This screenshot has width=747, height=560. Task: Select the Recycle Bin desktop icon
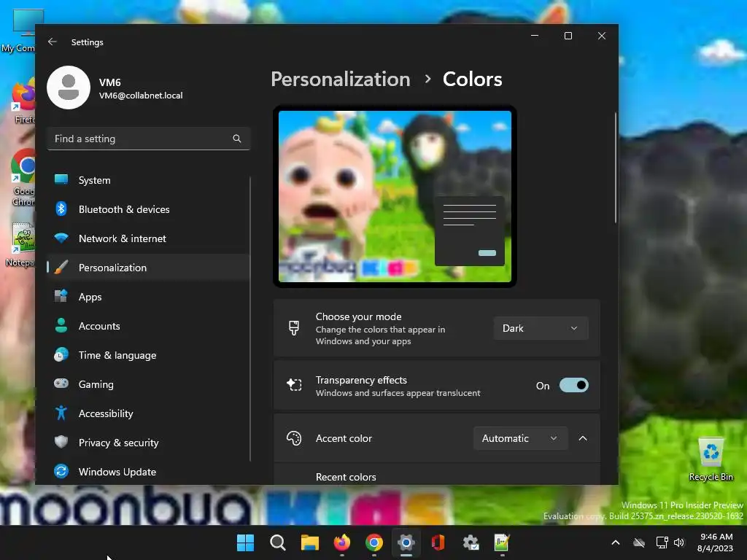pos(711,459)
